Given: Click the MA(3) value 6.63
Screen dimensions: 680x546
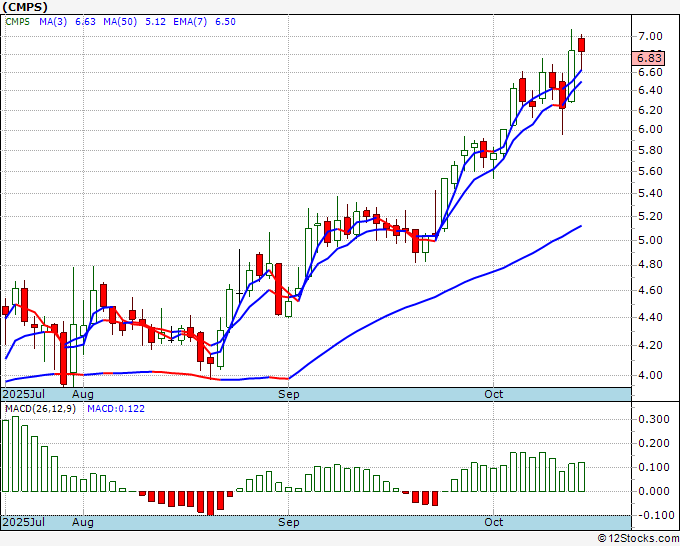Looking at the screenshot, I should [x=85, y=22].
